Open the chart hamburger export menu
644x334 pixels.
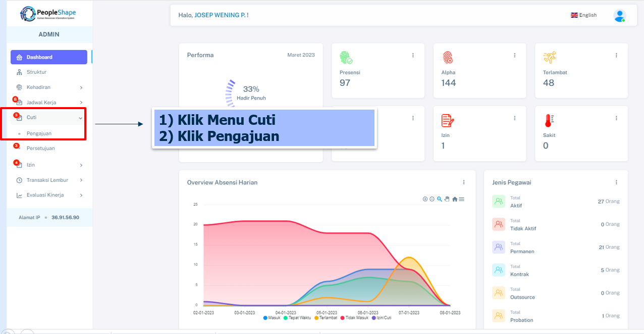click(461, 199)
